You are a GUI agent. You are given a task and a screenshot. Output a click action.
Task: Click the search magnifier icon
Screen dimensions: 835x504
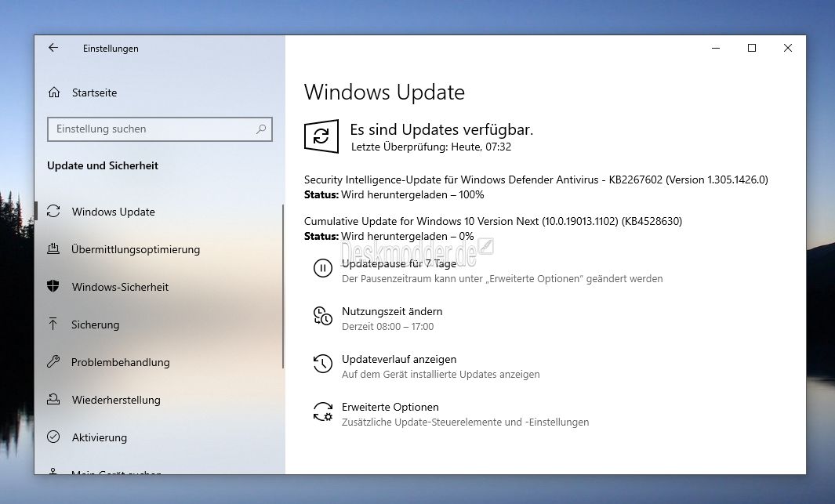click(261, 129)
